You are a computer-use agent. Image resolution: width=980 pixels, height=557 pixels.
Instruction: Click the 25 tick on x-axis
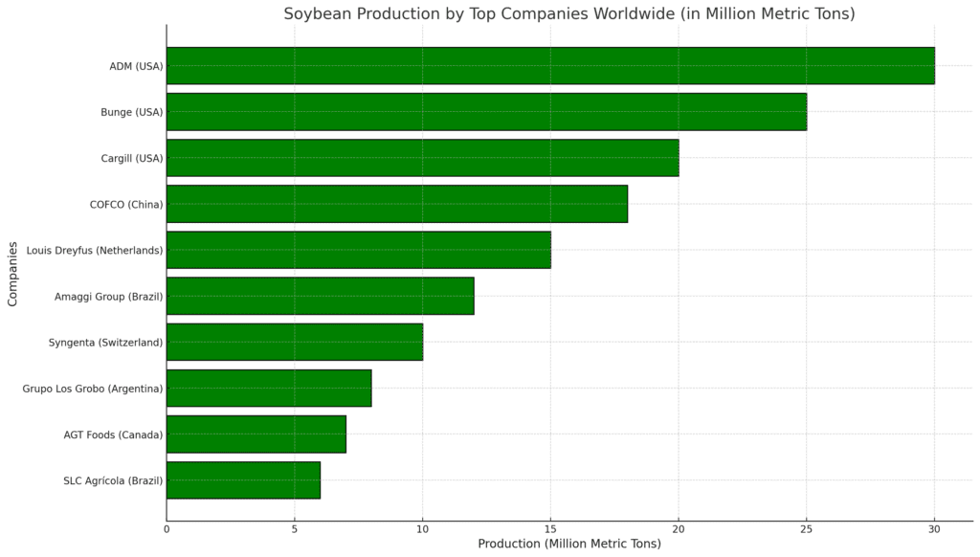coord(806,529)
